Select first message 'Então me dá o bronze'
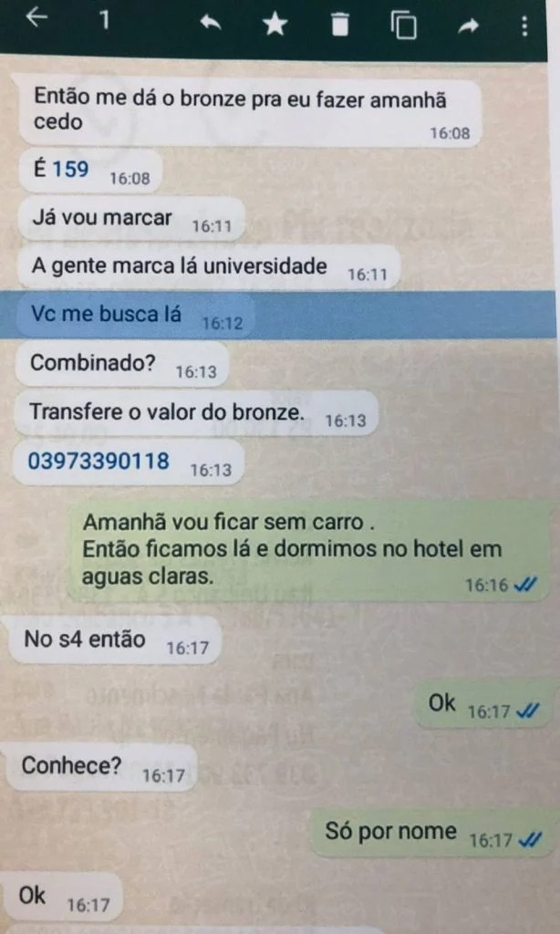Viewport: 560px width, 934px height. (x=250, y=112)
